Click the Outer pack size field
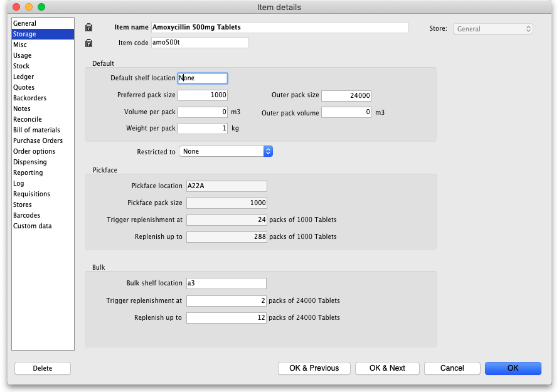 346,95
